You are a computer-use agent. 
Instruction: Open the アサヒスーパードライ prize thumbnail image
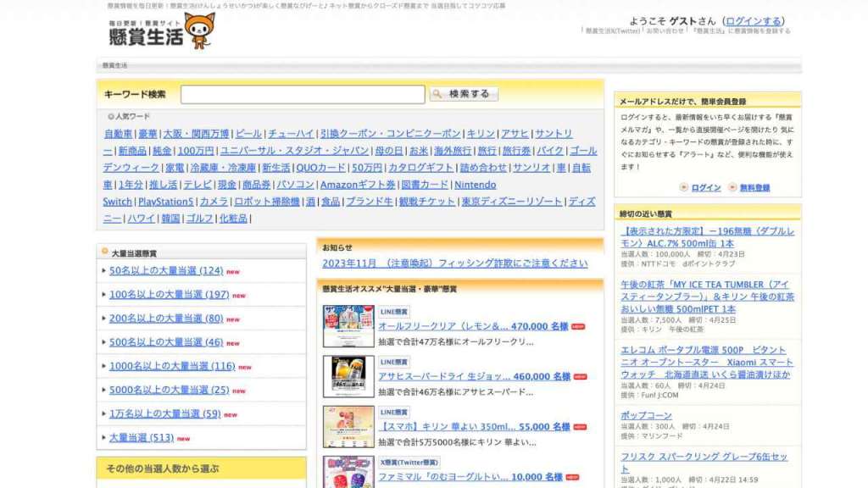coord(348,376)
